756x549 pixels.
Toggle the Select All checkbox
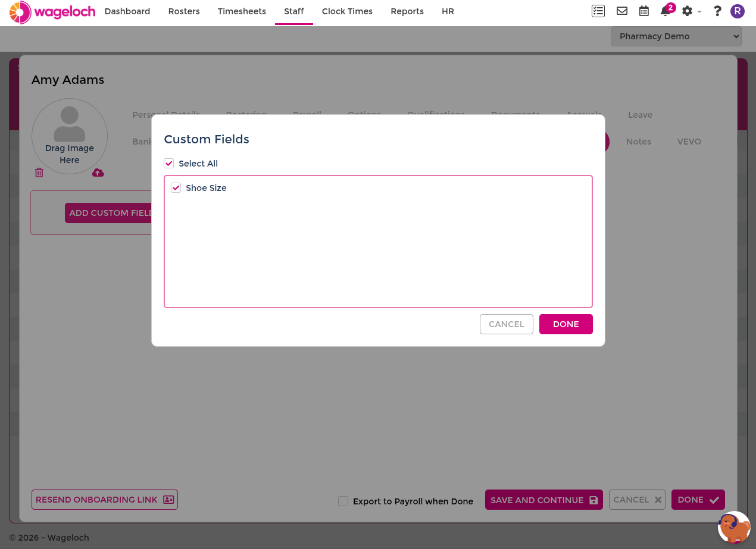pos(169,164)
